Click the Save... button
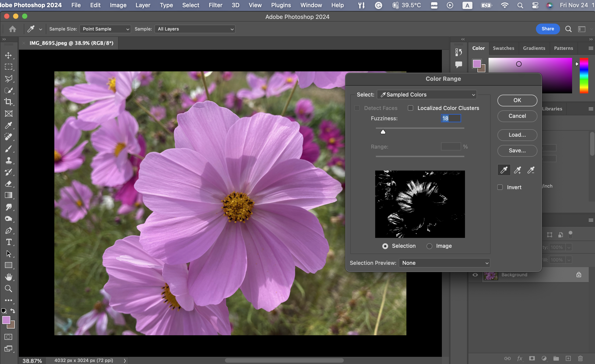 pos(517,151)
